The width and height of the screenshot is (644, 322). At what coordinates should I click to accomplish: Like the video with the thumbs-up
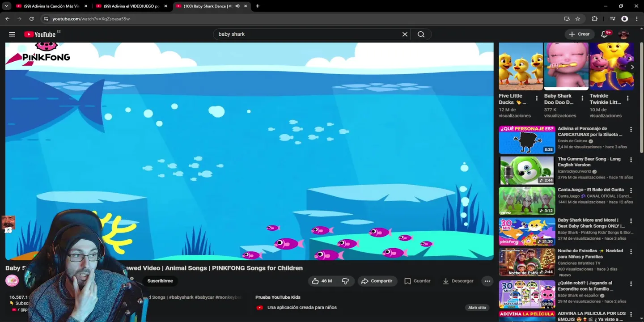pos(322,281)
